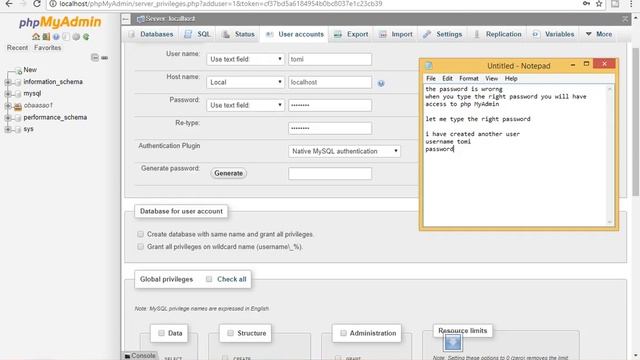Click the Re-type password field
This screenshot has height=360, width=640.
(x=330, y=128)
